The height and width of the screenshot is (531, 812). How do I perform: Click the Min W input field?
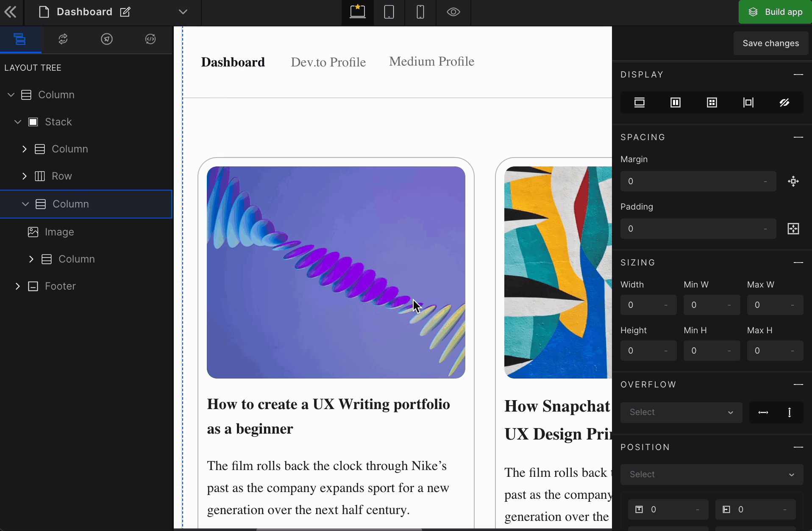point(712,305)
